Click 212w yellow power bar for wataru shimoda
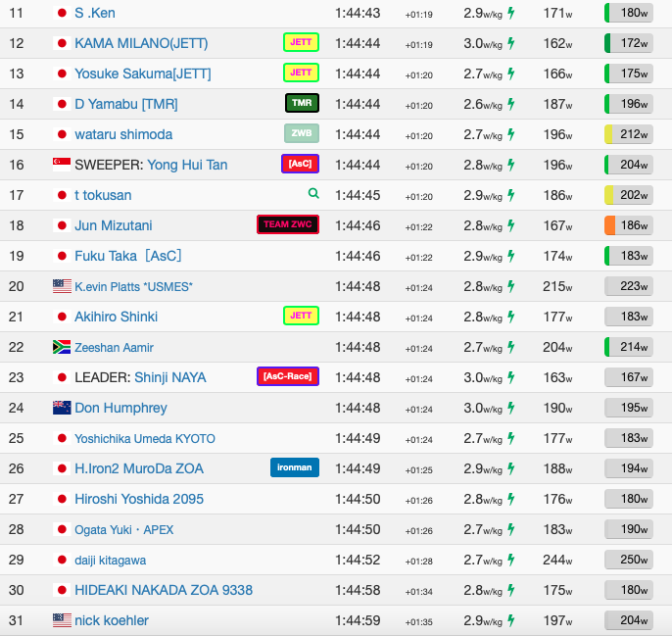Image resolution: width=672 pixels, height=636 pixels. [629, 134]
